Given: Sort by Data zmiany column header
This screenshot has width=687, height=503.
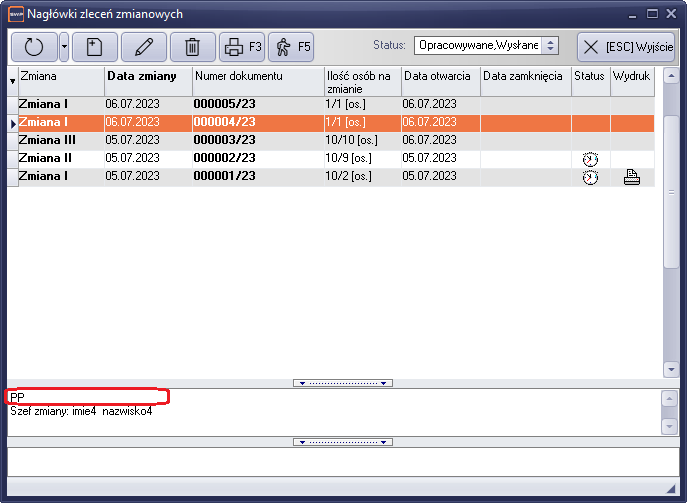Looking at the screenshot, I should [148, 77].
